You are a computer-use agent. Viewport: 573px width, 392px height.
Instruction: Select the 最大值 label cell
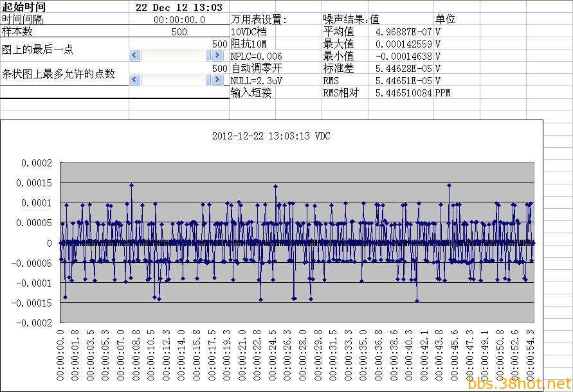point(345,44)
